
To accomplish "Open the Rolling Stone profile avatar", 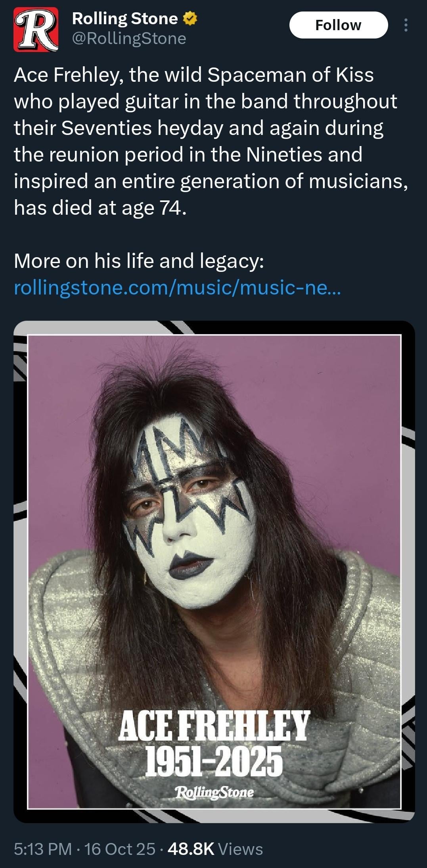I will point(36,29).
